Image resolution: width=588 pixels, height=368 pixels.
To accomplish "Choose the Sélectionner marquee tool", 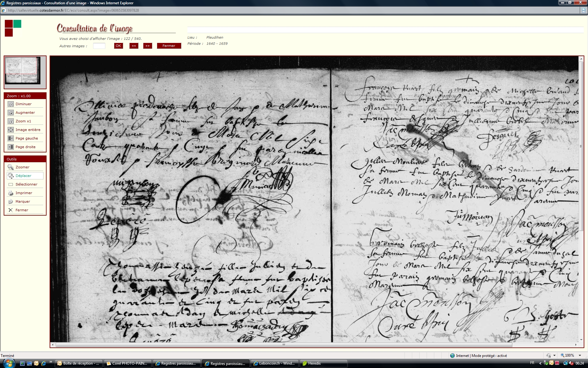I will coord(11,184).
